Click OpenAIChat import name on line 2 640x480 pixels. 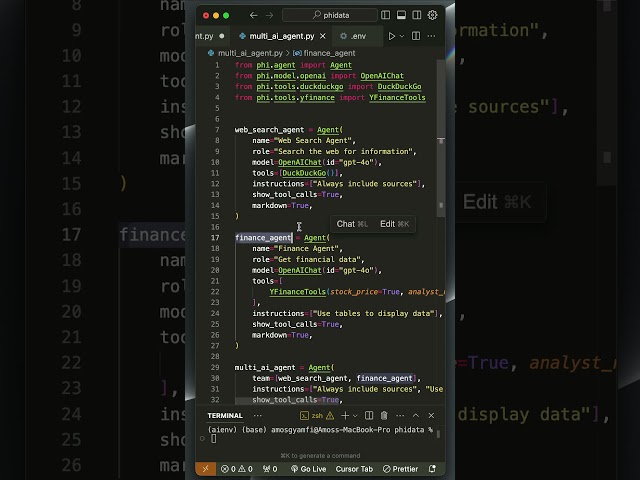click(382, 76)
